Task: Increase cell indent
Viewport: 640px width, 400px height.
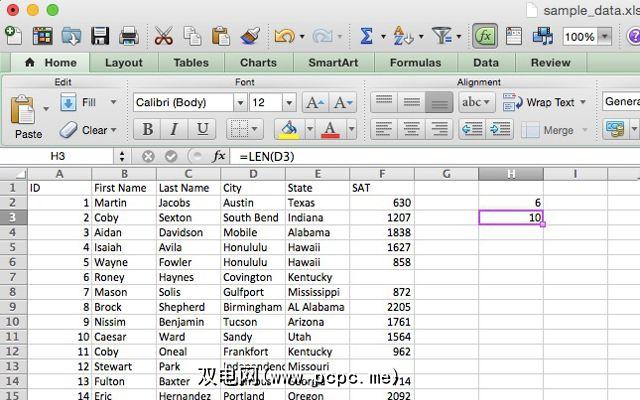Action: coord(500,129)
